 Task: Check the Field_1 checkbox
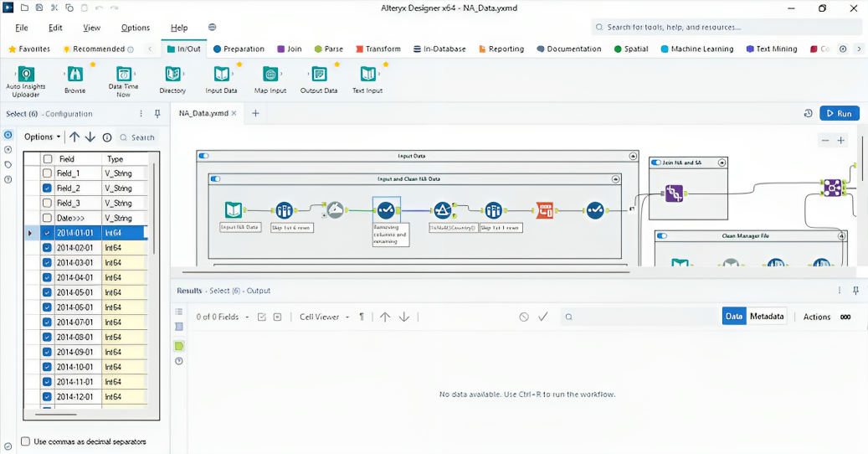tap(47, 173)
